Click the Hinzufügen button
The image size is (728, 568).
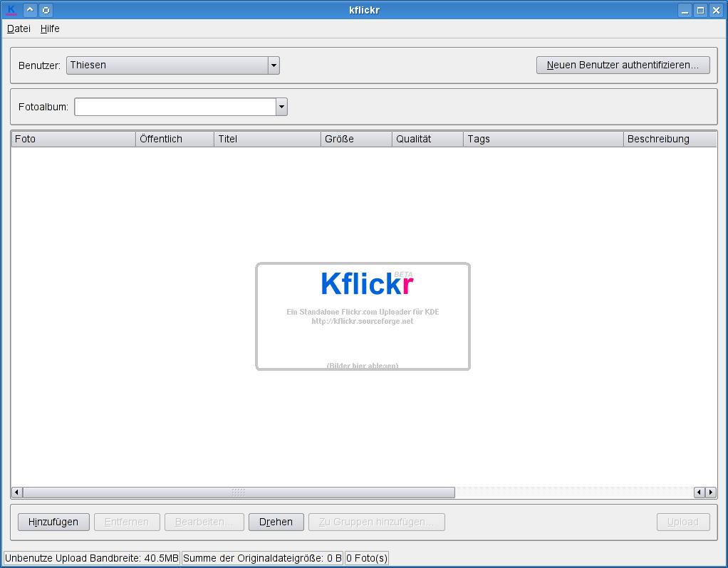click(x=53, y=522)
